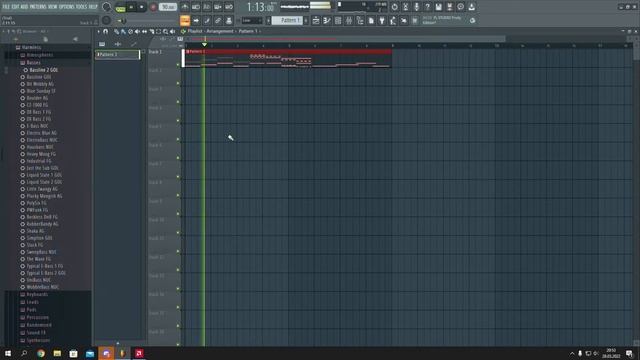
Task: Adjust the master volume knob
Action: pyautogui.click(x=107, y=7)
